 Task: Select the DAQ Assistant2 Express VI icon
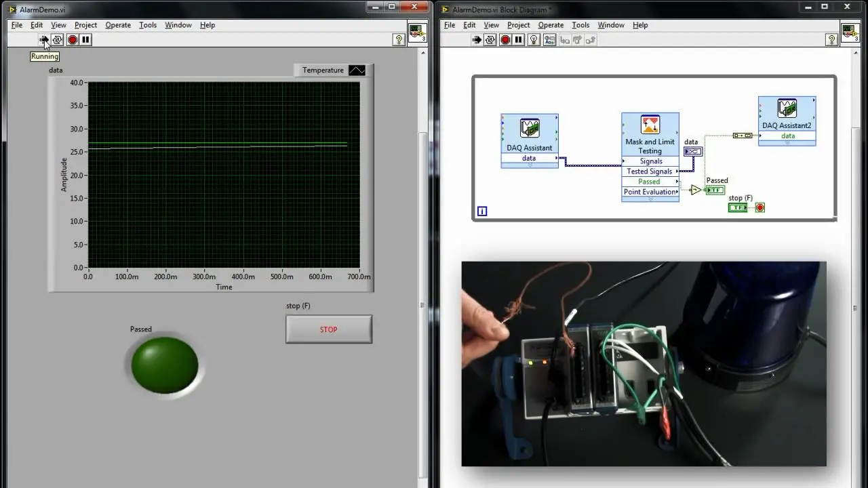tap(787, 108)
